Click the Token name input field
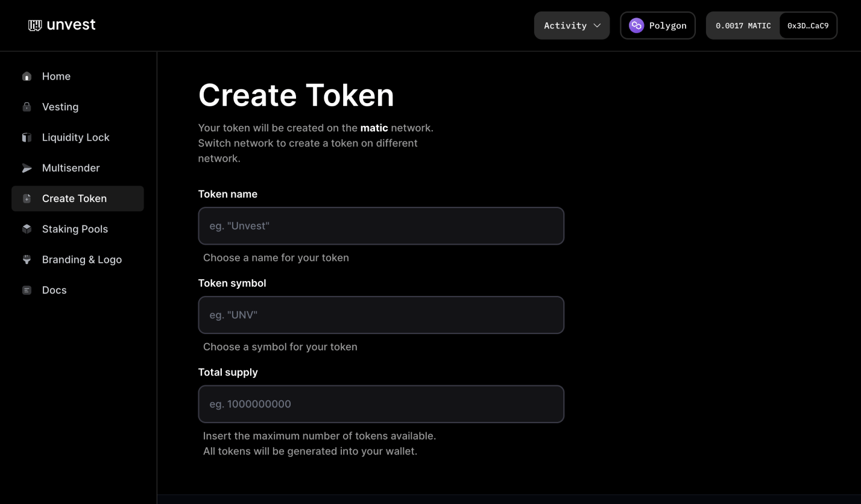 (x=381, y=225)
